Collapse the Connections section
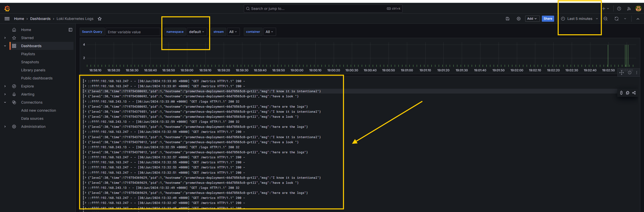The height and width of the screenshot is (212, 644). (5, 102)
